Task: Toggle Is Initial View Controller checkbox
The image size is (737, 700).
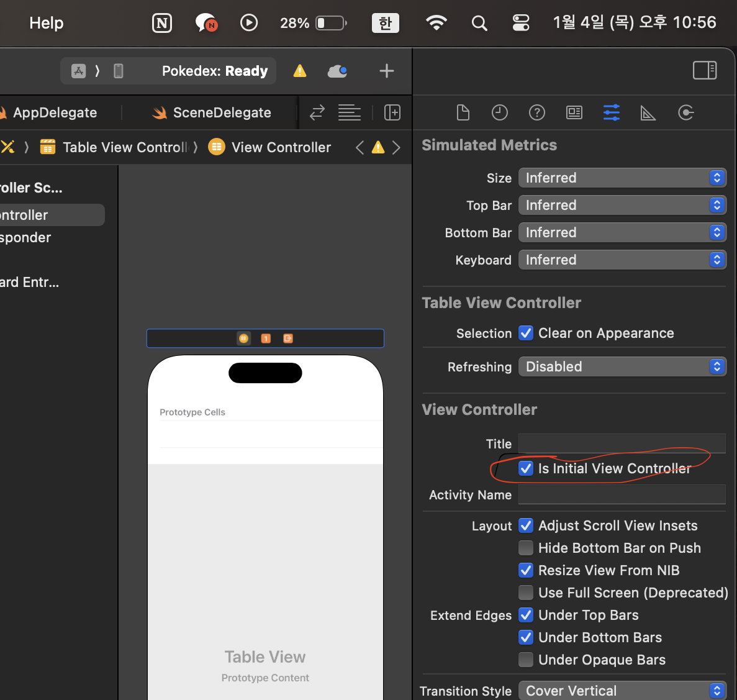Action: [525, 469]
